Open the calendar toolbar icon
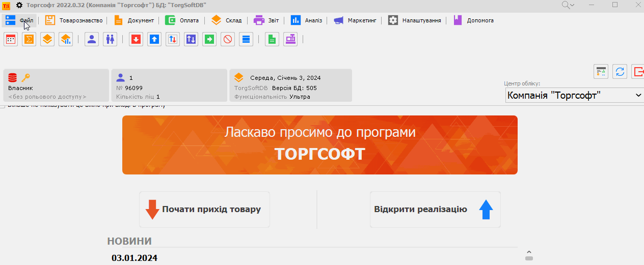This screenshot has width=644, height=265. coord(11,39)
